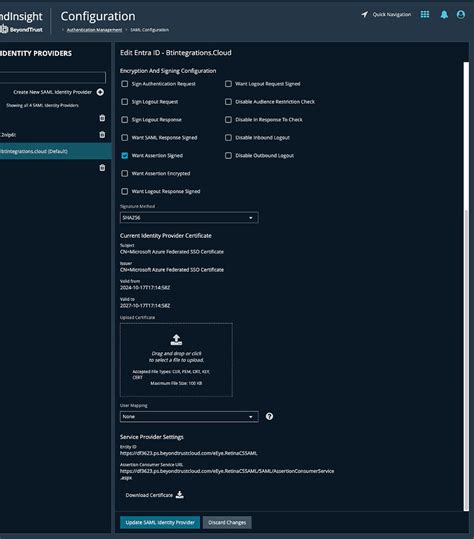The width and height of the screenshot is (474, 539).
Task: Click the identity providers search field
Action: [x=53, y=77]
